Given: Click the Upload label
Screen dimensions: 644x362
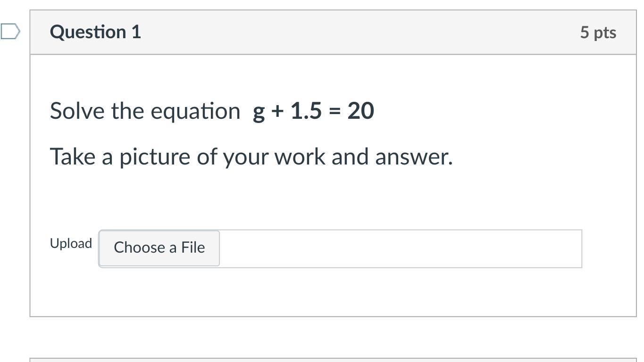Looking at the screenshot, I should pyautogui.click(x=71, y=244).
